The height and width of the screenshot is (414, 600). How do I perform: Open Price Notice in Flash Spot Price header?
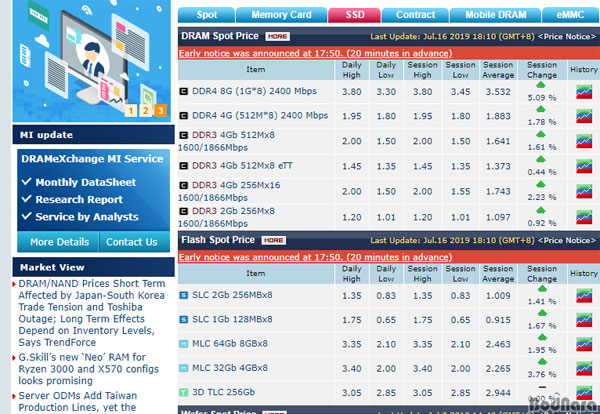567,241
